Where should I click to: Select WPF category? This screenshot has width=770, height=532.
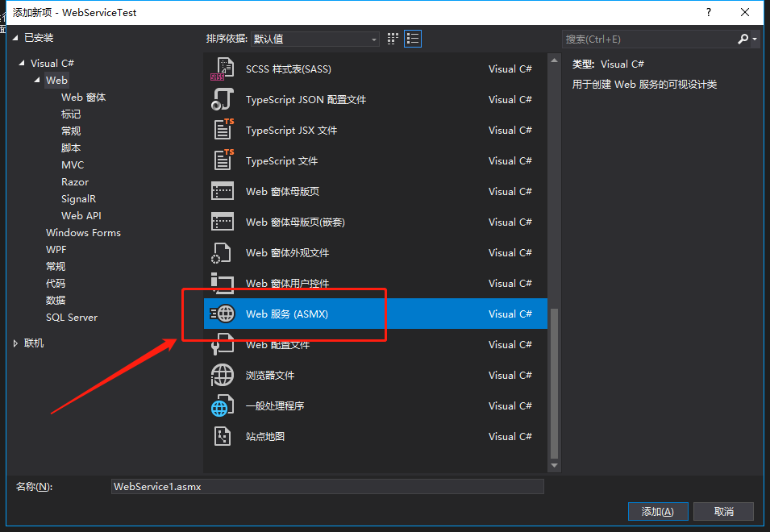click(x=56, y=249)
